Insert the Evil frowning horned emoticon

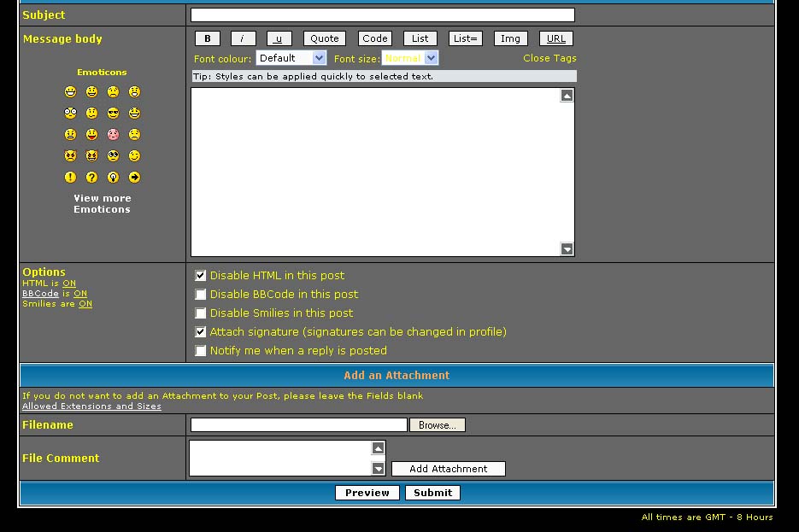tap(70, 155)
